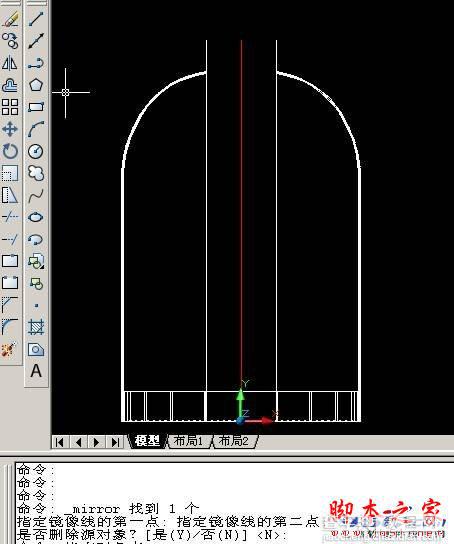The image size is (454, 544).
Task: Activate the Rotate tool
Action: (10, 151)
